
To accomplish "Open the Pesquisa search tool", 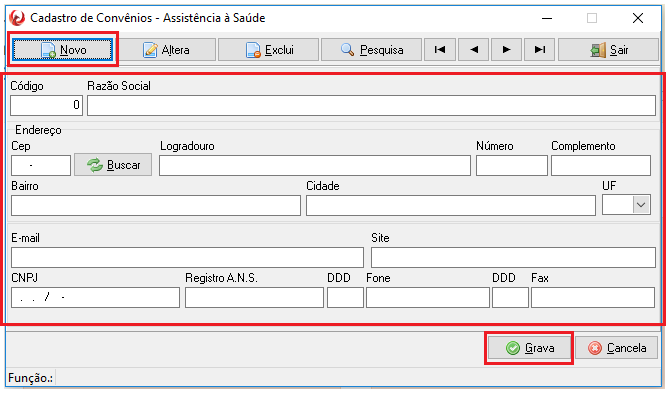I will 371,50.
